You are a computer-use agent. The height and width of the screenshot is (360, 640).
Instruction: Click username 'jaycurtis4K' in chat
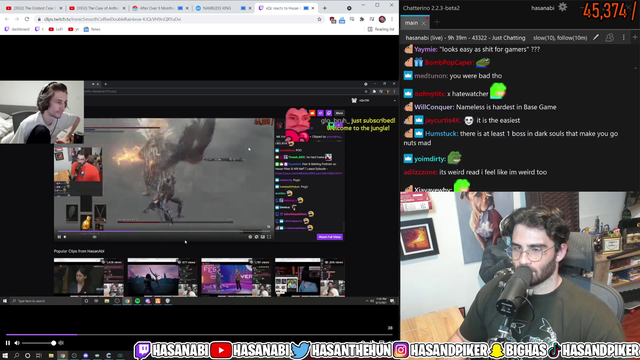click(x=443, y=120)
